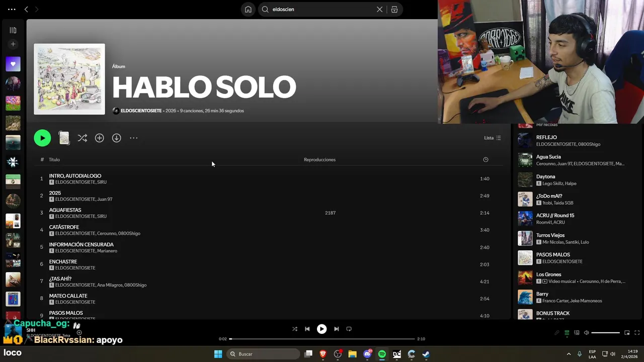Click the Reproducciones column header
This screenshot has width=644, height=362.
pyautogui.click(x=319, y=159)
